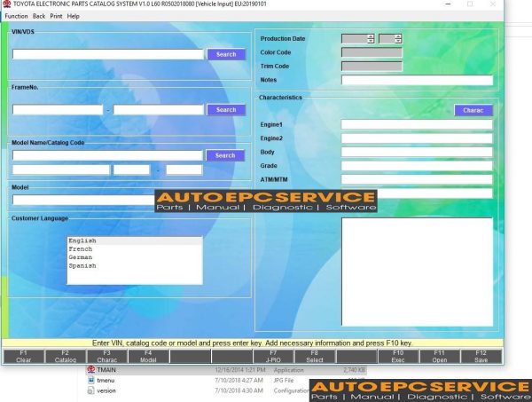The image size is (532, 402).
Task: Click the F4 Model function key button
Action: coord(148,357)
